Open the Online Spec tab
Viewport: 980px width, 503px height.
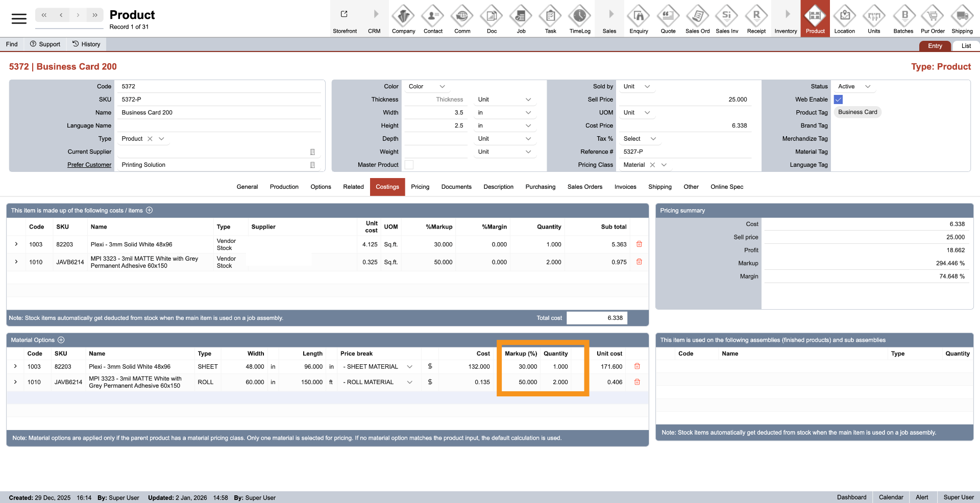(x=726, y=187)
